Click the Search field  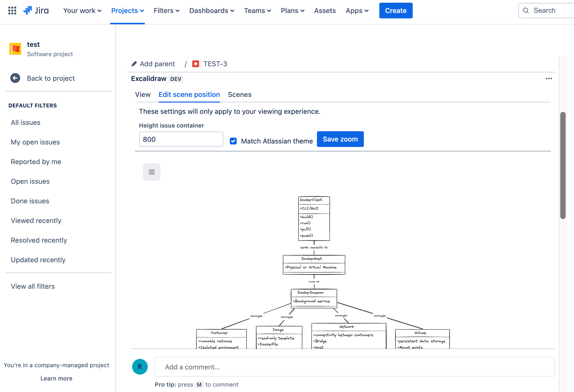[546, 10]
